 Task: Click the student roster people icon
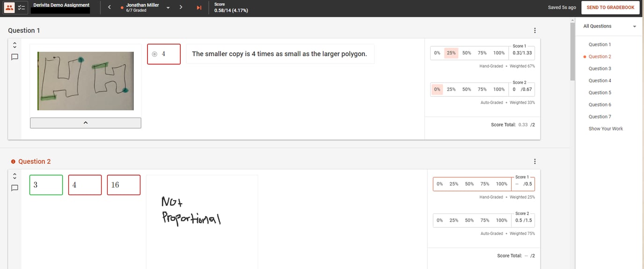(9, 8)
